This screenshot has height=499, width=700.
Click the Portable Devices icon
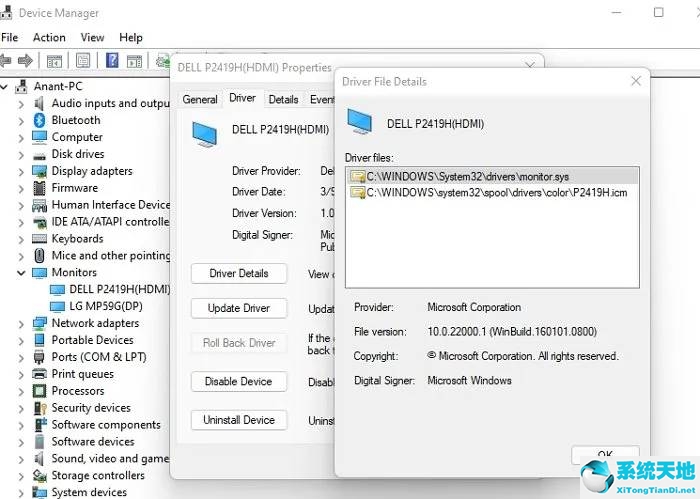[x=39, y=340]
